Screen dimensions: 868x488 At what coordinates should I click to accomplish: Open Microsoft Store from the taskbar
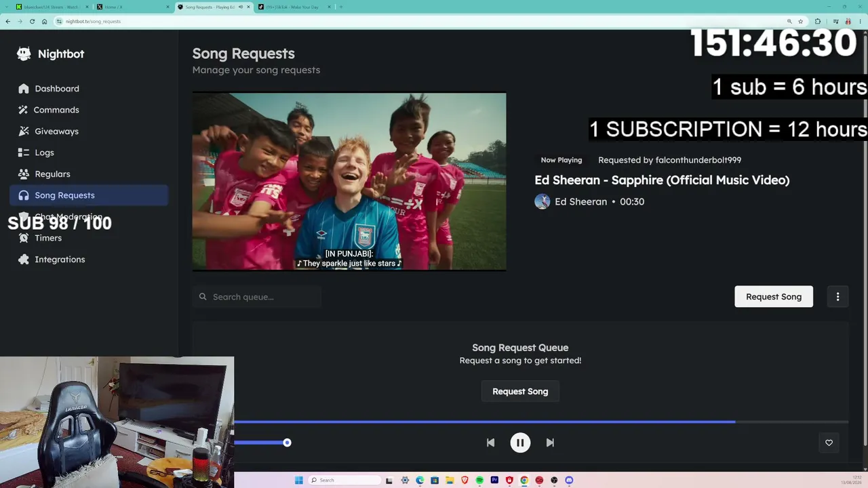(x=435, y=481)
